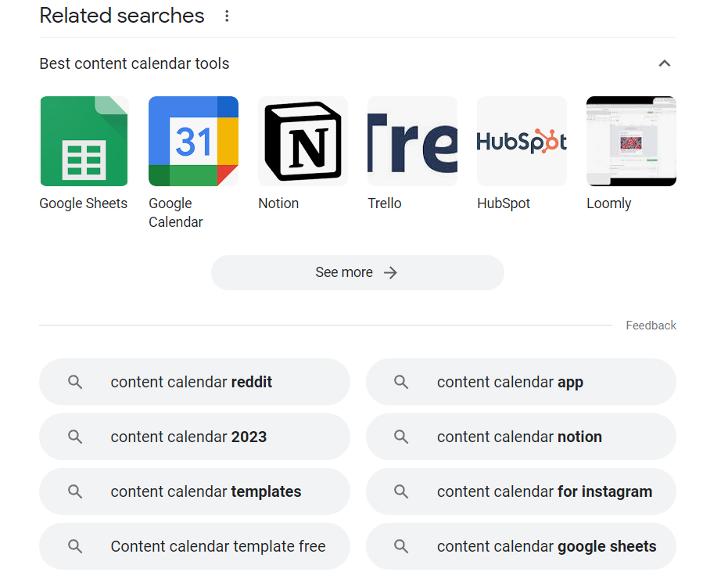Select the Notion logo tile
The height and width of the screenshot is (572, 728).
click(303, 142)
